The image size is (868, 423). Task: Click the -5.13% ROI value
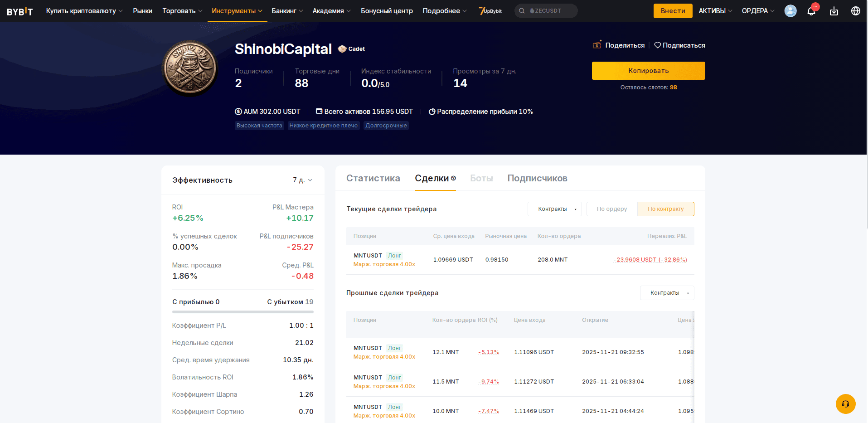point(489,352)
